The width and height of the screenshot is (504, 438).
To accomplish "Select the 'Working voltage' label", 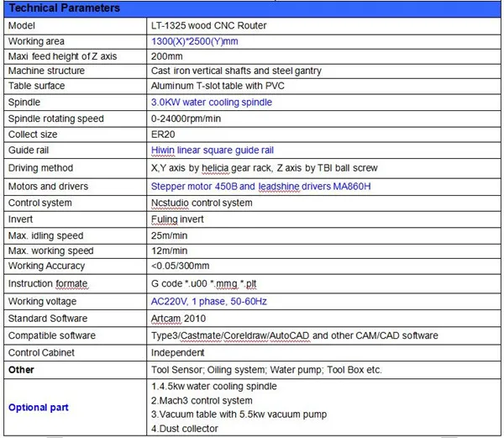I will point(43,302).
